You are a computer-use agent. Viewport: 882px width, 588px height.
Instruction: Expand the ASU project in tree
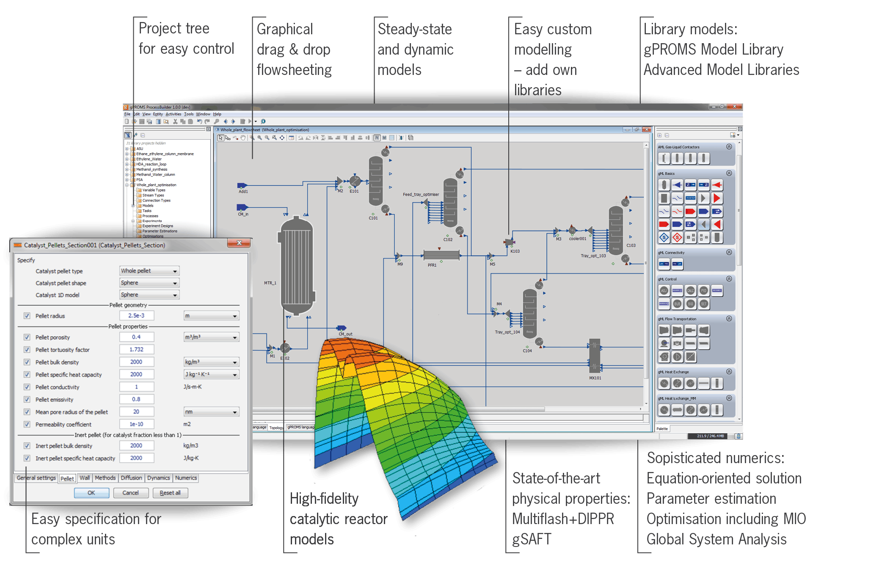tap(127, 149)
